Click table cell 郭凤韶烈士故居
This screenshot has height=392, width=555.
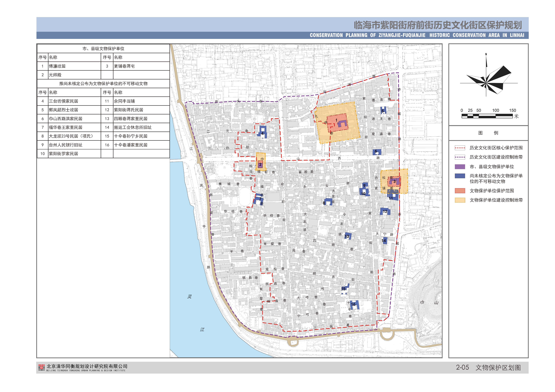pyautogui.click(x=64, y=110)
